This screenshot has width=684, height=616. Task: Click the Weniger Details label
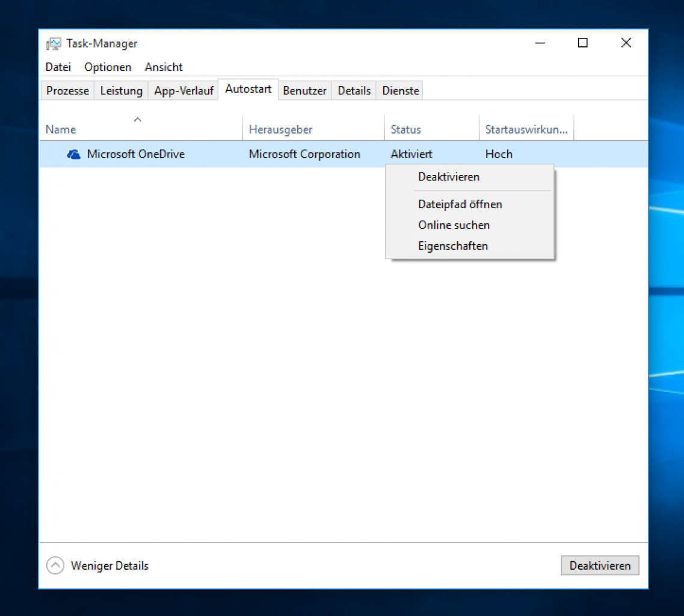(x=109, y=565)
